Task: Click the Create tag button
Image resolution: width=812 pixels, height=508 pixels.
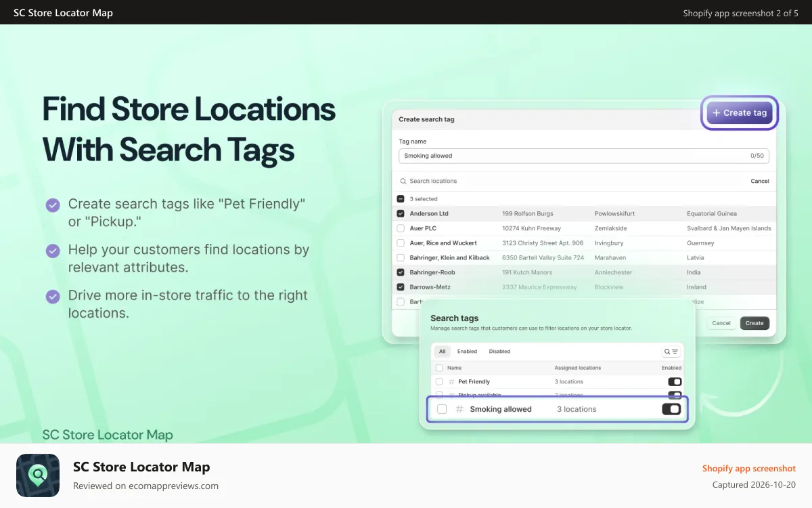Action: tap(740, 113)
